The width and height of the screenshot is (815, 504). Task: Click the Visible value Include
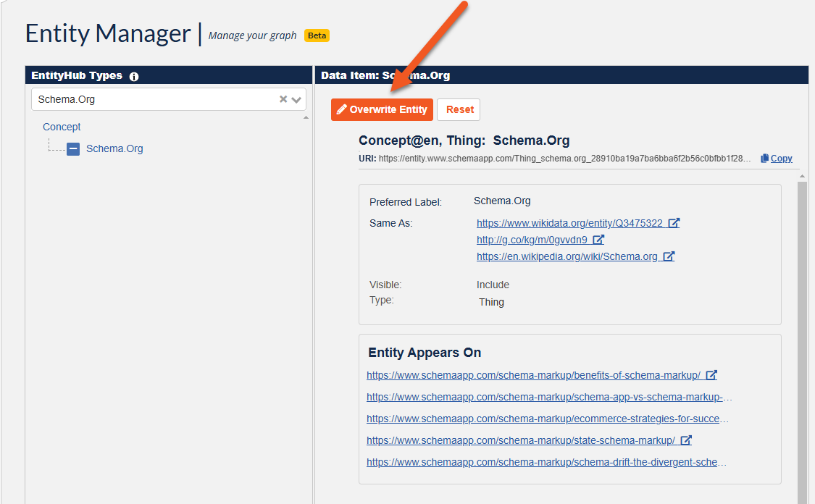click(493, 285)
